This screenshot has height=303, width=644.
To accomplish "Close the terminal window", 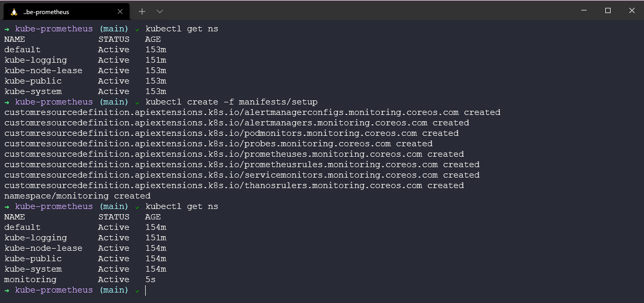I will coord(632,10).
